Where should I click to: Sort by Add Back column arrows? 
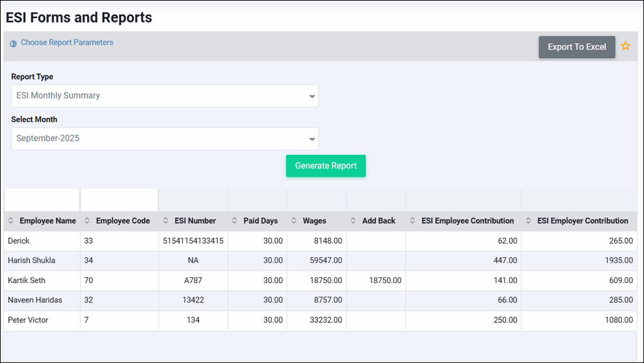point(353,221)
